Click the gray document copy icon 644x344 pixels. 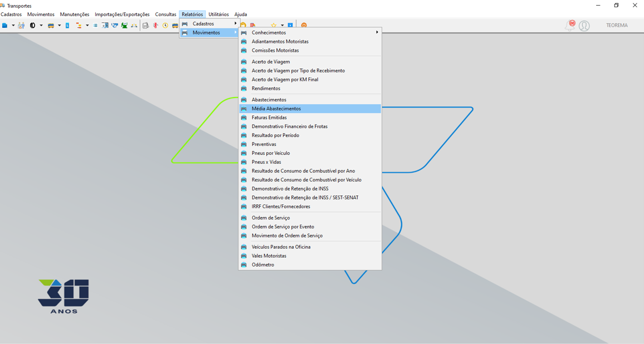pyautogui.click(x=145, y=26)
